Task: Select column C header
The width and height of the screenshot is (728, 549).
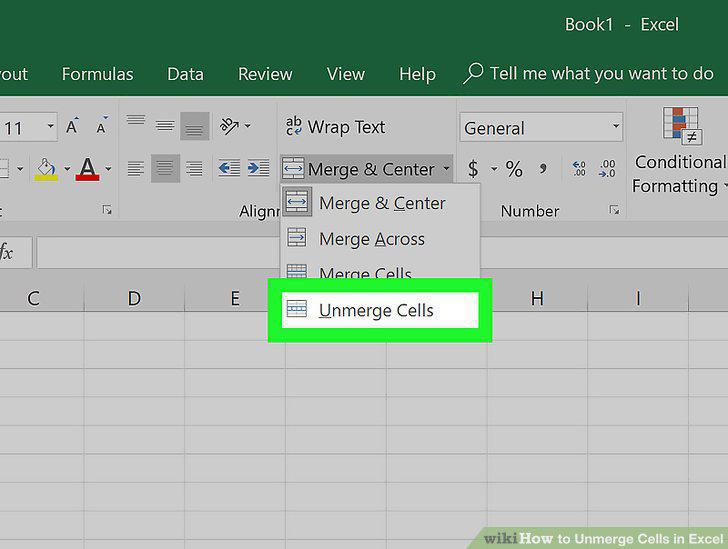Action: (33, 298)
